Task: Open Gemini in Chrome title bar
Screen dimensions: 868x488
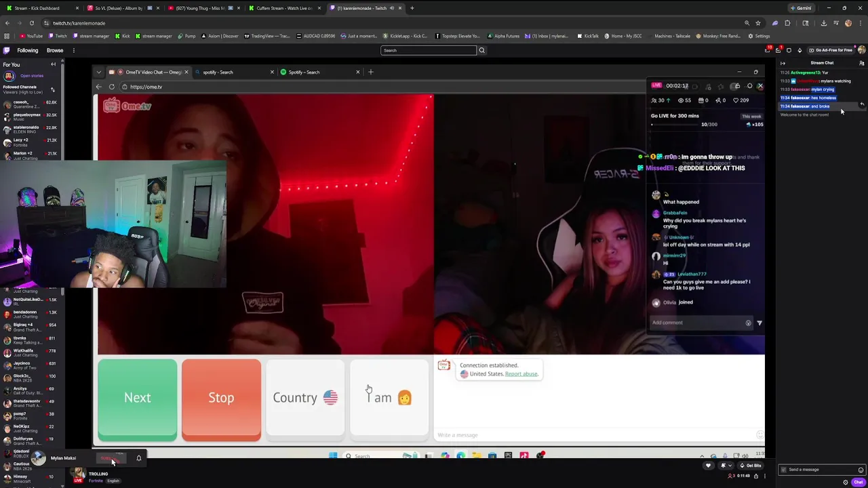Action: click(x=801, y=8)
